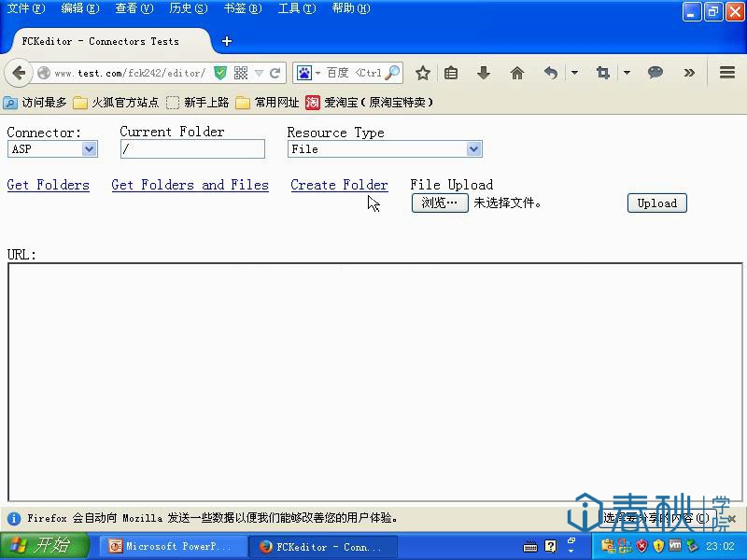Click the Baidu paw search engine icon
Image resolution: width=747 pixels, height=560 pixels.
pyautogui.click(x=304, y=73)
